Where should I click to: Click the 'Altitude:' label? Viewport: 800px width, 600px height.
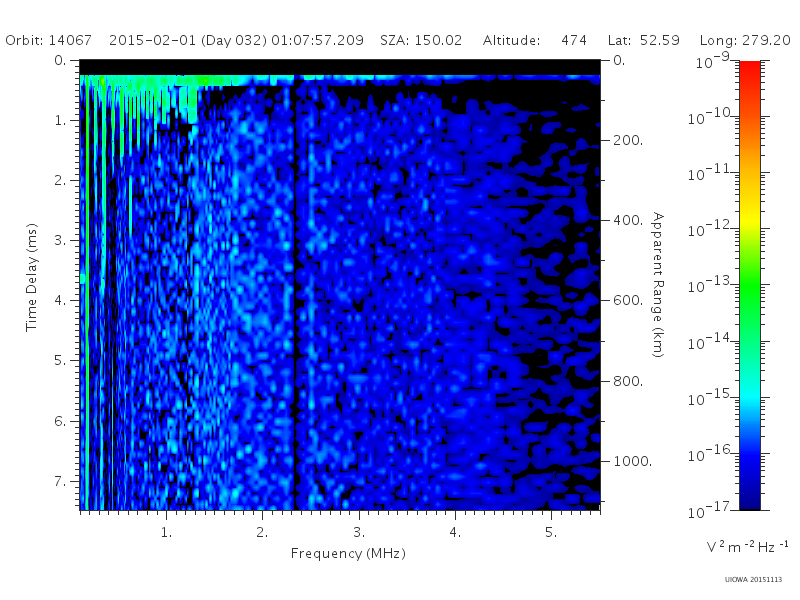511,40
